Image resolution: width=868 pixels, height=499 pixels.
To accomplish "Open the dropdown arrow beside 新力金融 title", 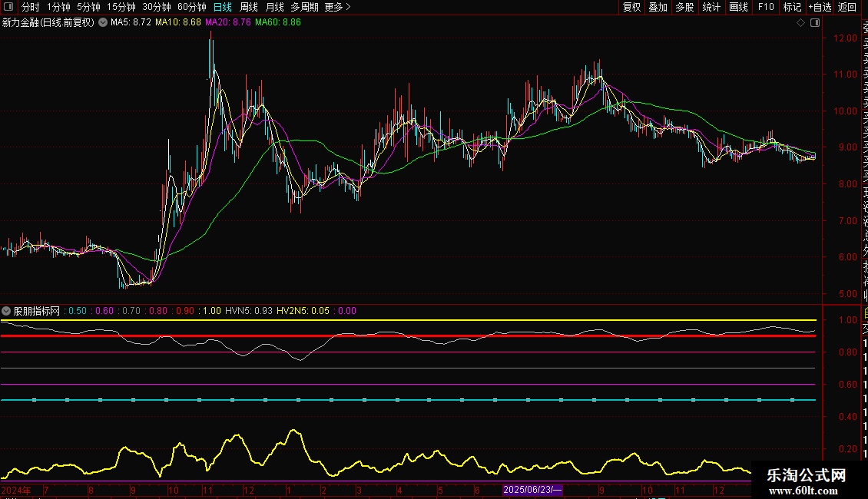I will [x=102, y=23].
